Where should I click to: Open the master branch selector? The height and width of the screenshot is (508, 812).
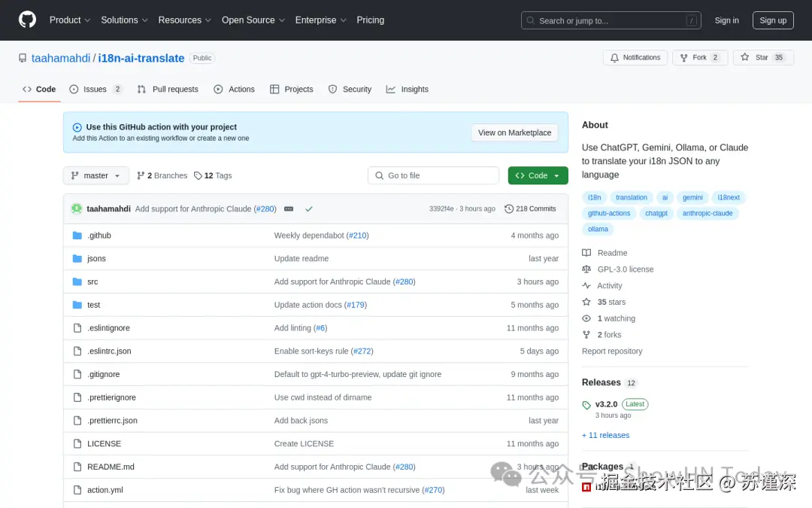tap(95, 175)
